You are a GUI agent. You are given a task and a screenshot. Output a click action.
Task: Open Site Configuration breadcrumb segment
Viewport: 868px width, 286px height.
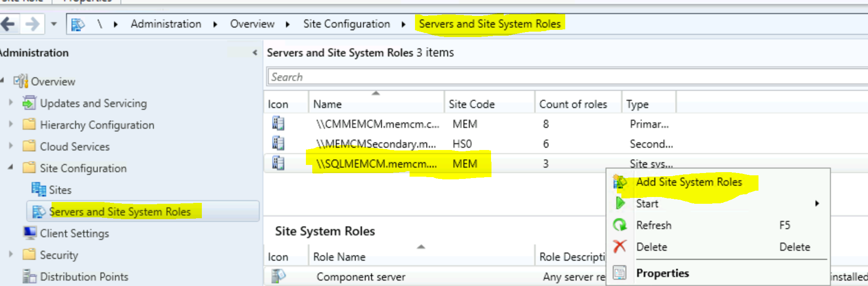pos(346,24)
